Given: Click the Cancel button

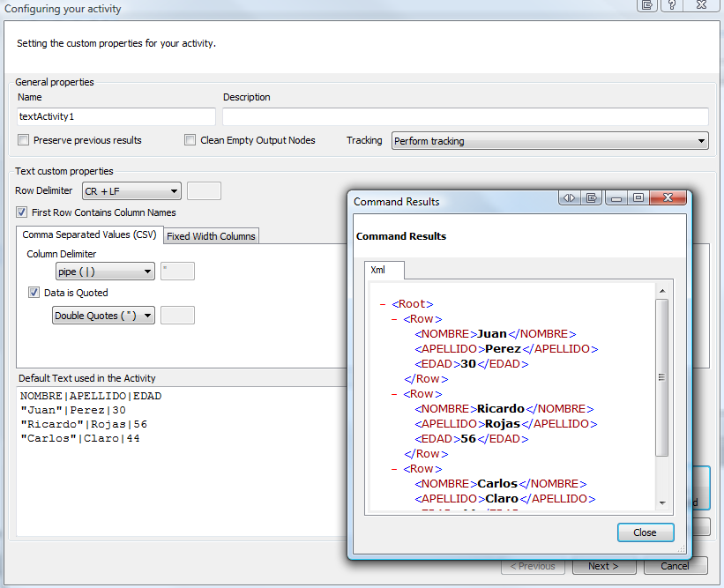Looking at the screenshot, I should (x=675, y=566).
